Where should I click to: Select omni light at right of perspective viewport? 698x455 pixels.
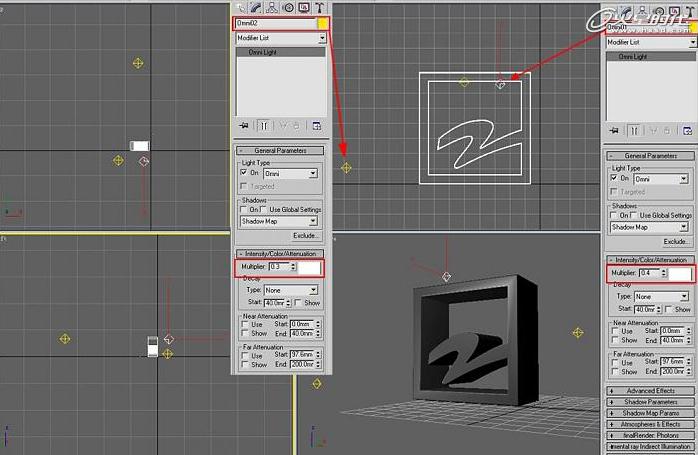tap(578, 333)
